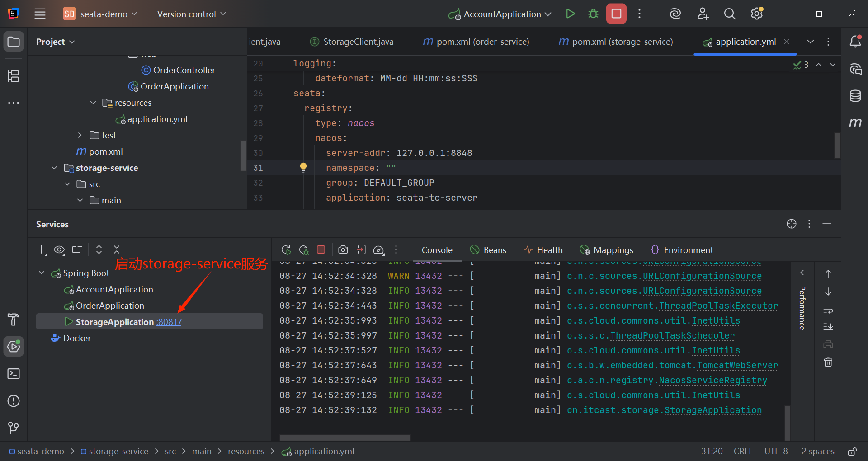Stop the running application in the top toolbar
Viewport: 868px width, 461px height.
[616, 14]
